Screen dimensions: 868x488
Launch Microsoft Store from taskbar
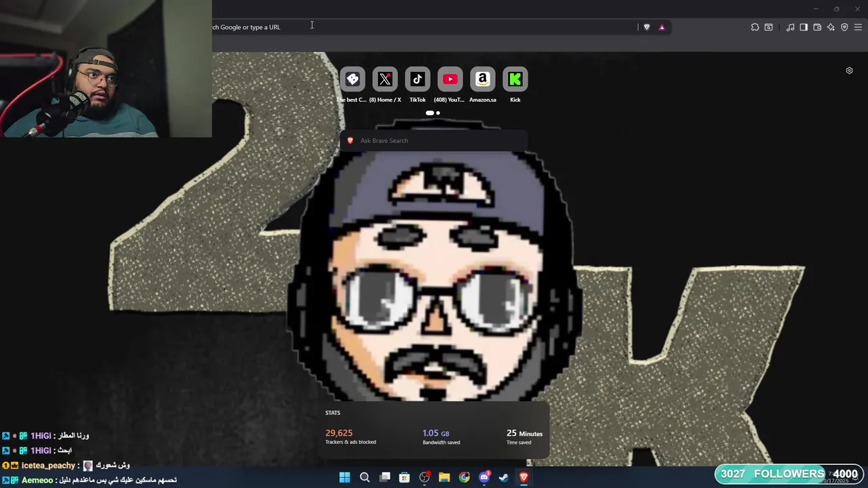404,477
